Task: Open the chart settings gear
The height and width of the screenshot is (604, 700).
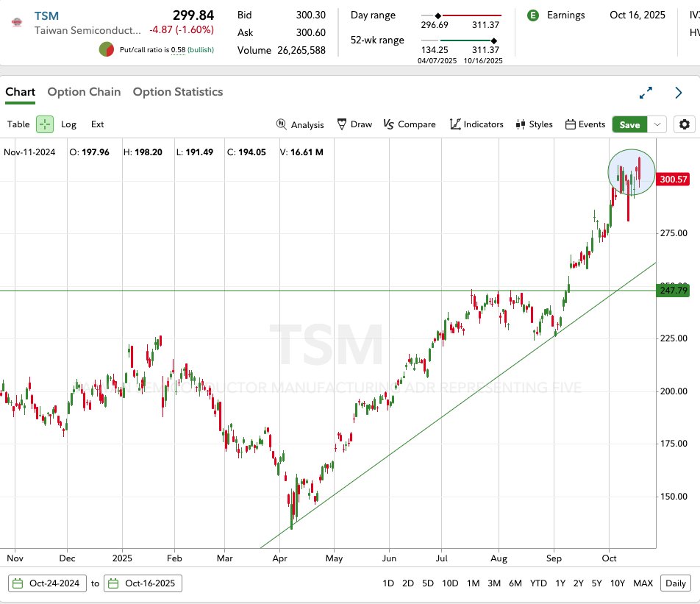Action: point(685,124)
